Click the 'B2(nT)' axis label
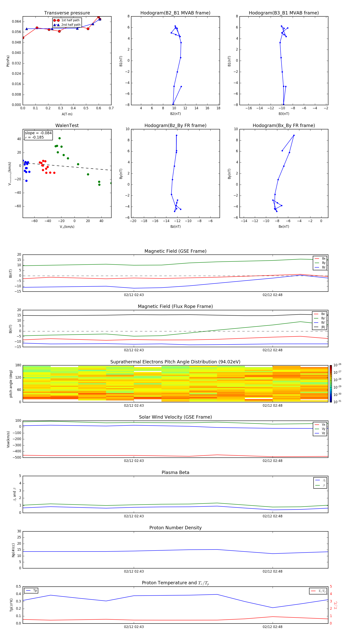The width and height of the screenshot is (351, 644). point(175,114)
